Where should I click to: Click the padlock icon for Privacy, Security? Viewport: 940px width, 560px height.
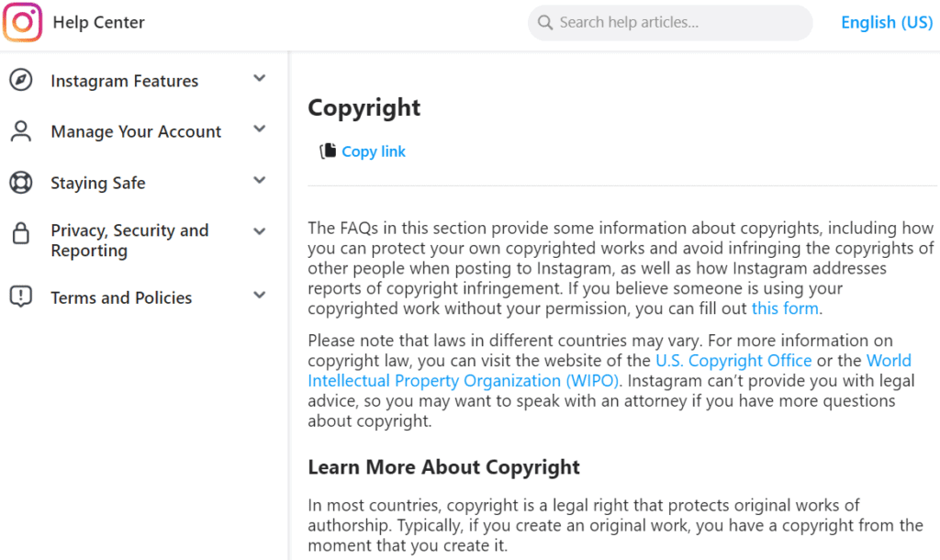(x=20, y=234)
